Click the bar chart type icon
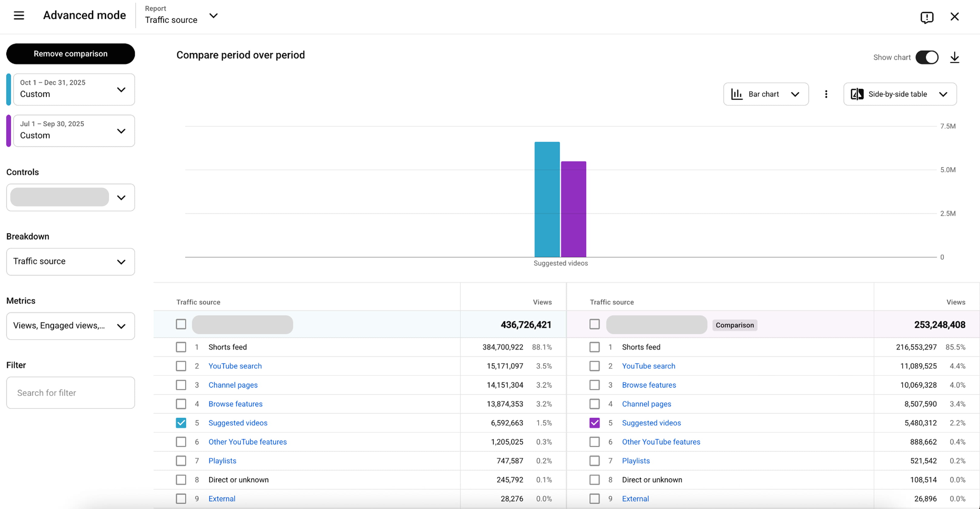Screen dimensions: 980x509 coord(737,94)
